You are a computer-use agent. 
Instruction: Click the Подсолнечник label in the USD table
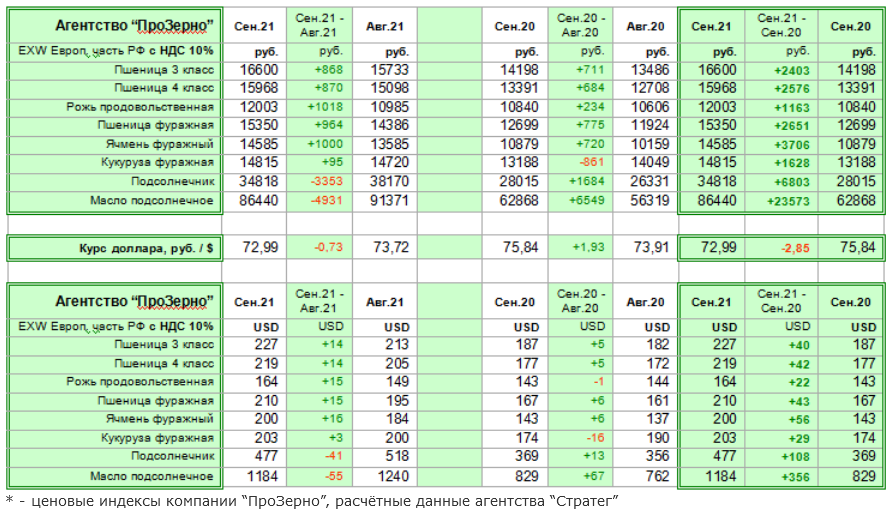[x=172, y=456]
